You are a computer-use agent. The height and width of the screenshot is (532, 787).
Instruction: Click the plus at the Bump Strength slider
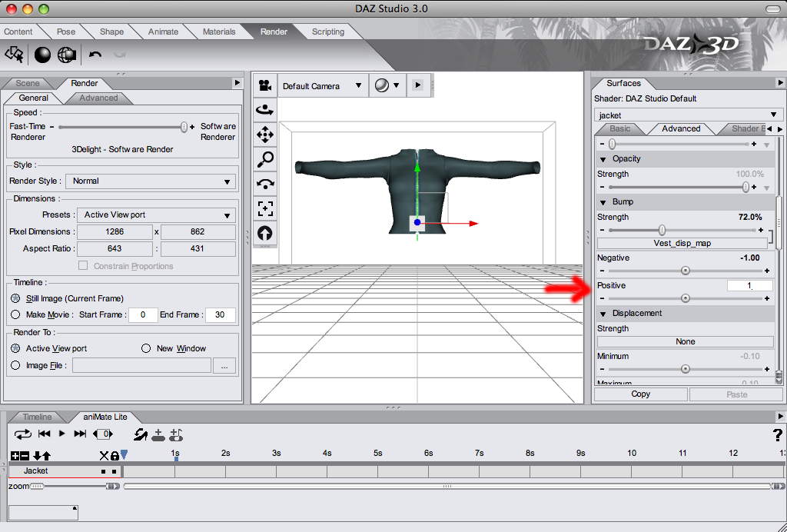761,231
